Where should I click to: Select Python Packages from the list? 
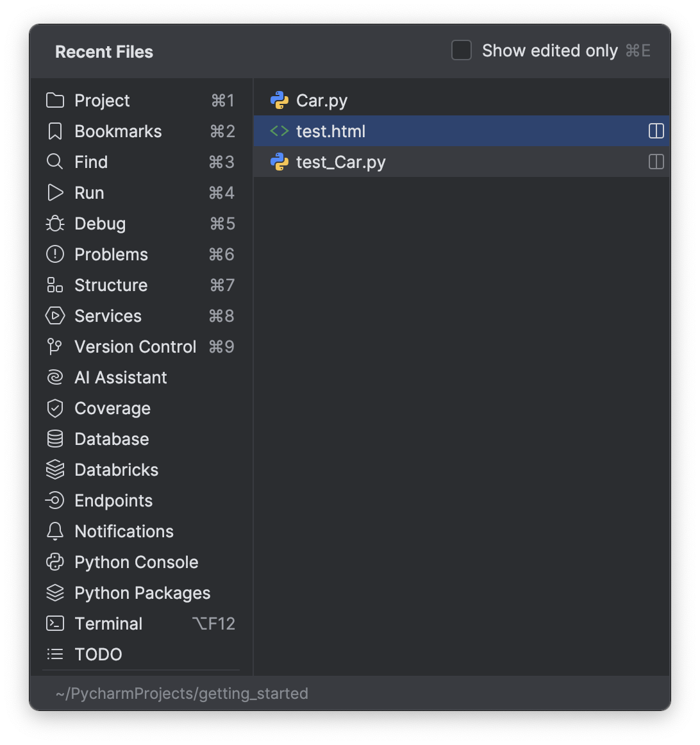click(142, 593)
